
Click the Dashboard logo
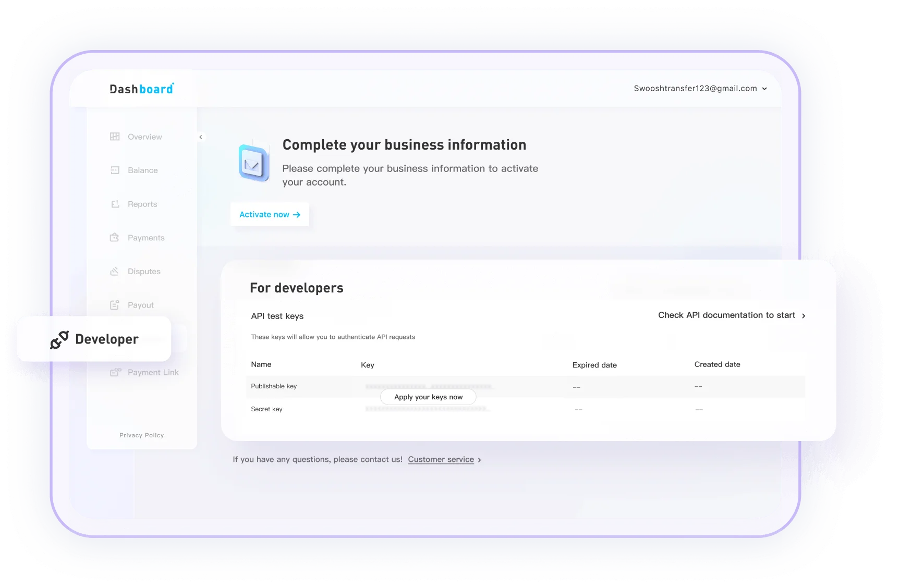[x=141, y=89]
